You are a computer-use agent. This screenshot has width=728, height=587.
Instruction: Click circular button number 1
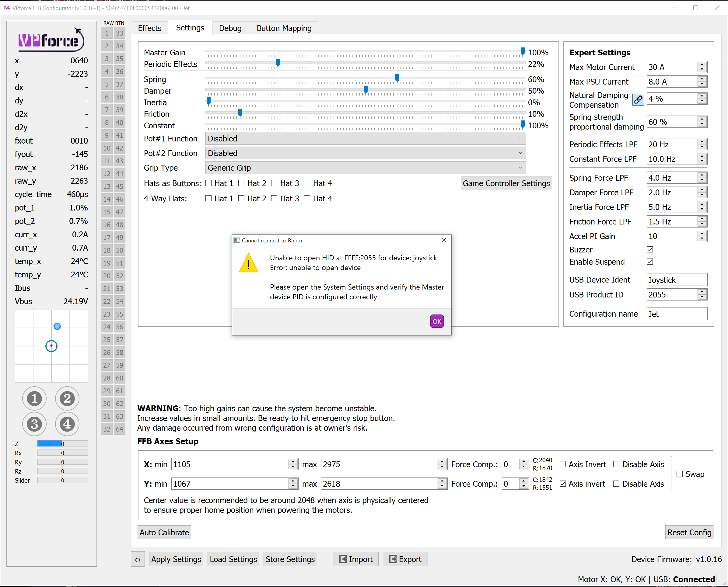pyautogui.click(x=34, y=398)
